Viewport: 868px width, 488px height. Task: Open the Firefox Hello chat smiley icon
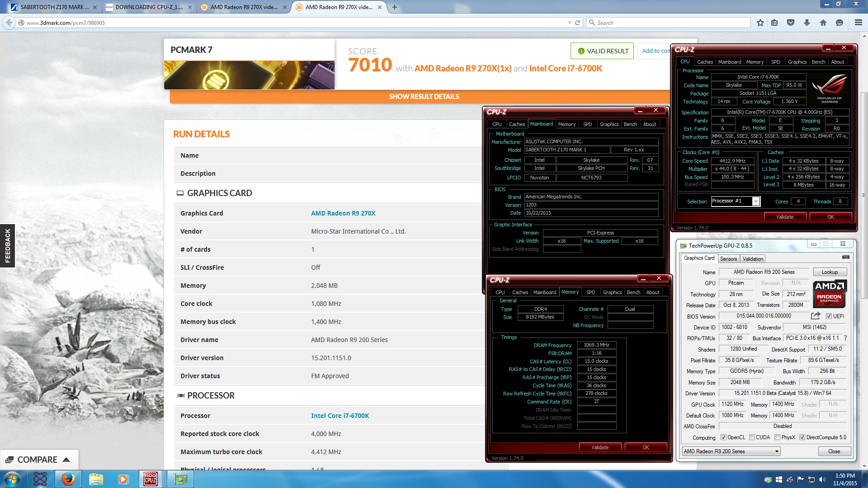[x=840, y=23]
